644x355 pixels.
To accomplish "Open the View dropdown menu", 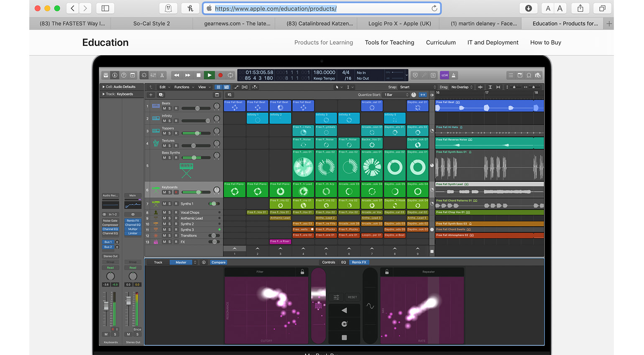I will click(x=204, y=87).
